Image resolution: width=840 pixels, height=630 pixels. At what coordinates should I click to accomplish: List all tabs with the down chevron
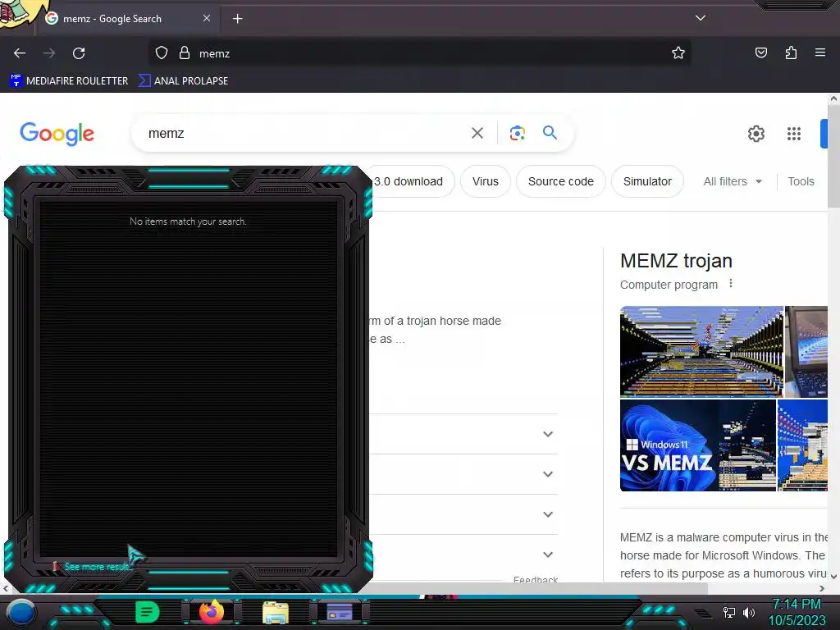point(701,18)
